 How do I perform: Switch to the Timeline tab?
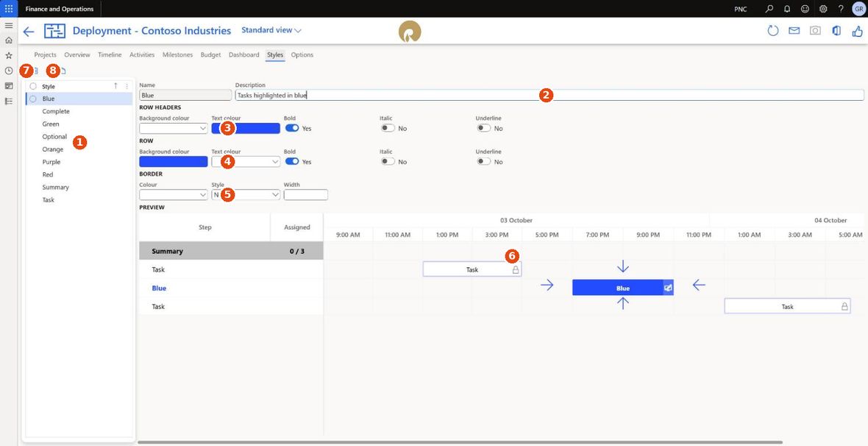tap(110, 55)
